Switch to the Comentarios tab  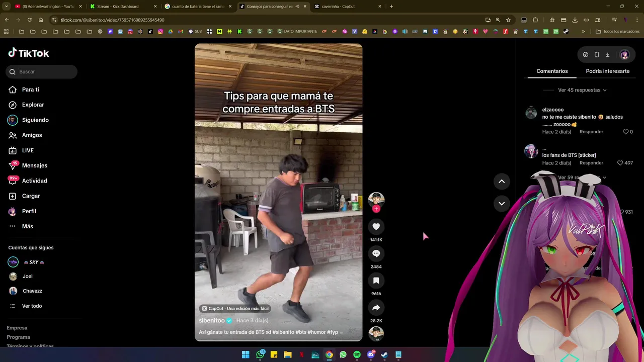[x=552, y=71]
